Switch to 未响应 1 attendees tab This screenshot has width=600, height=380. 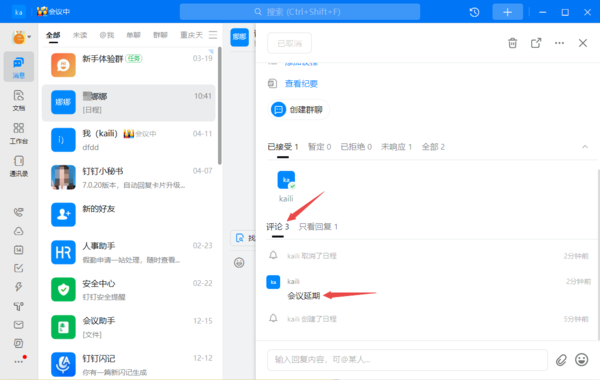coord(396,147)
